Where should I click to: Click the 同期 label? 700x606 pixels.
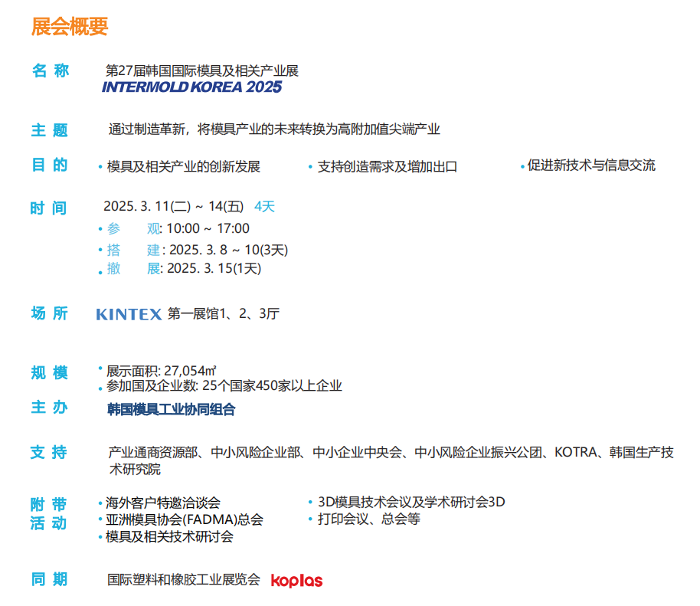(x=50, y=579)
